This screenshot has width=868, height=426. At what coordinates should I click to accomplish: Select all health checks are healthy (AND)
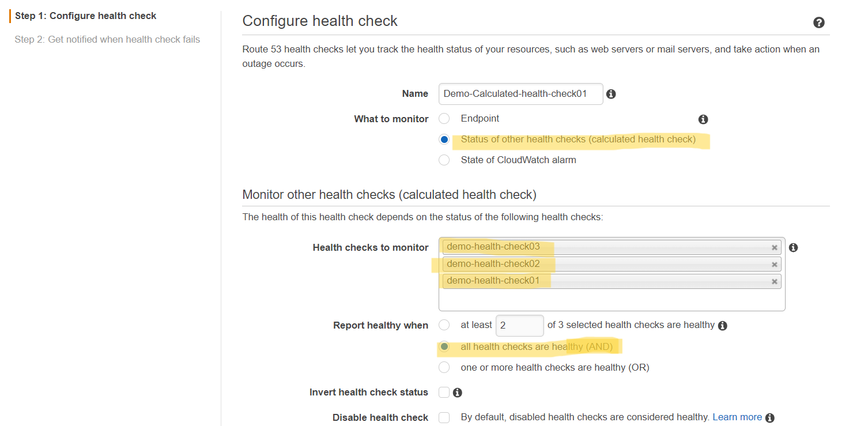(444, 347)
